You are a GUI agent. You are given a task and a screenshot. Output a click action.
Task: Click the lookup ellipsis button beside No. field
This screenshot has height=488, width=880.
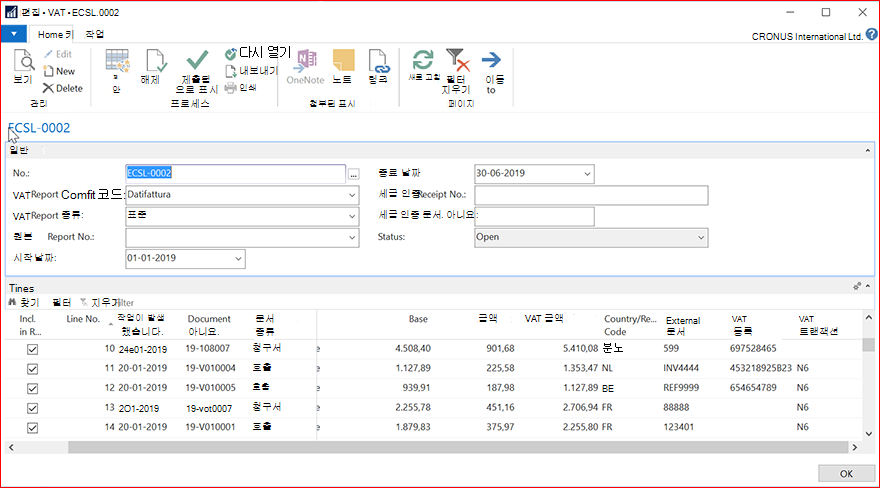[354, 174]
